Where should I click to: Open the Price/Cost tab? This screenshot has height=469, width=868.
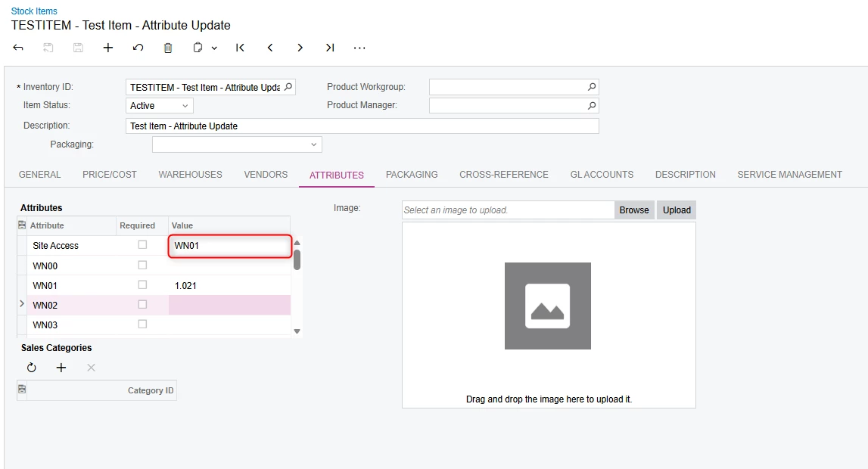110,174
